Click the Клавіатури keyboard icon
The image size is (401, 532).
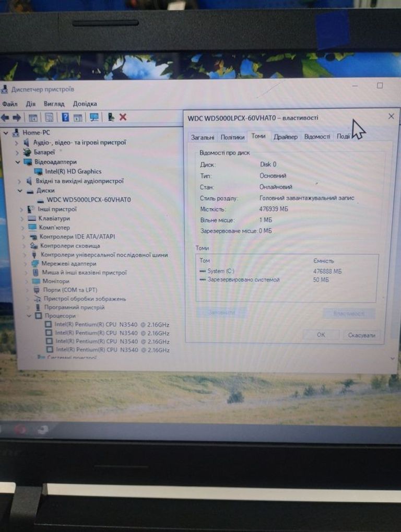coord(32,219)
